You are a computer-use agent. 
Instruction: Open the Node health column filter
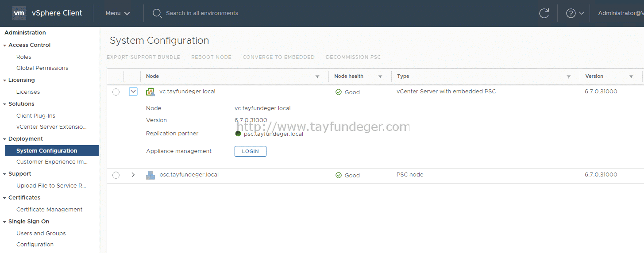380,77
